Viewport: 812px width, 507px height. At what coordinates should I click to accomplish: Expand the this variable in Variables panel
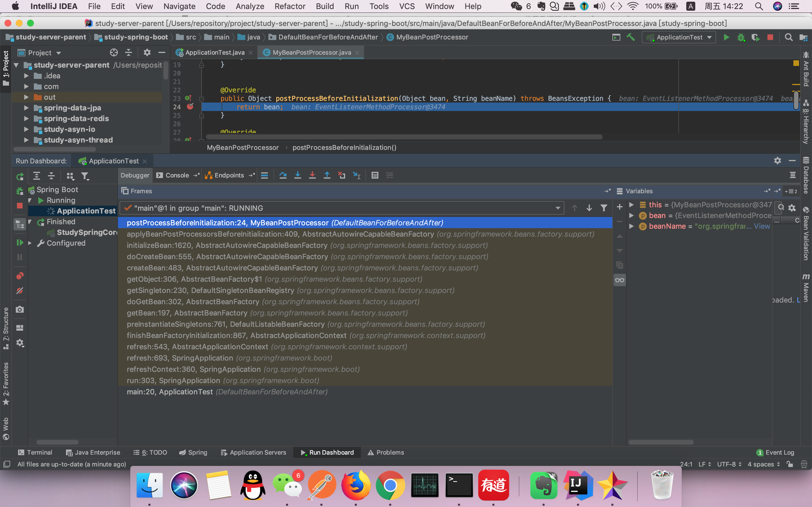coord(630,204)
